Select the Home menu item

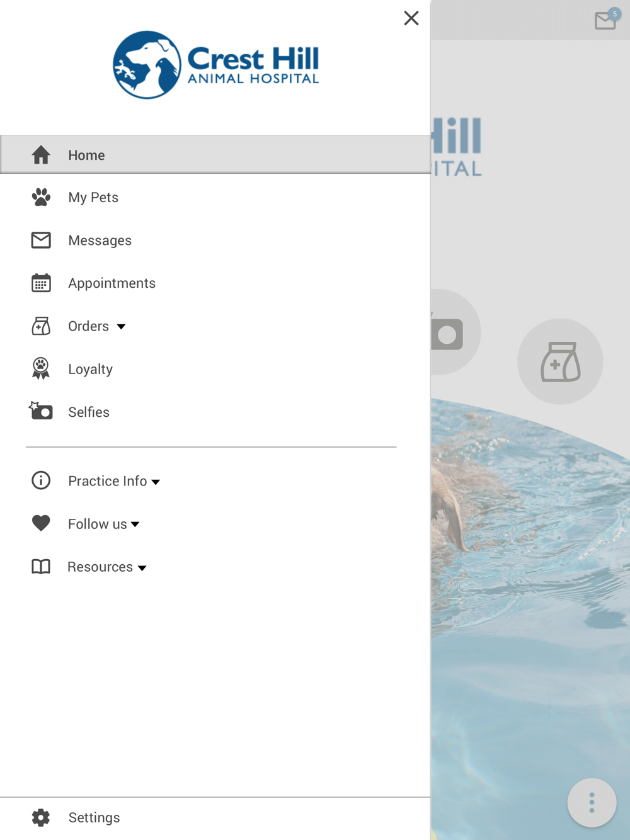click(x=215, y=155)
